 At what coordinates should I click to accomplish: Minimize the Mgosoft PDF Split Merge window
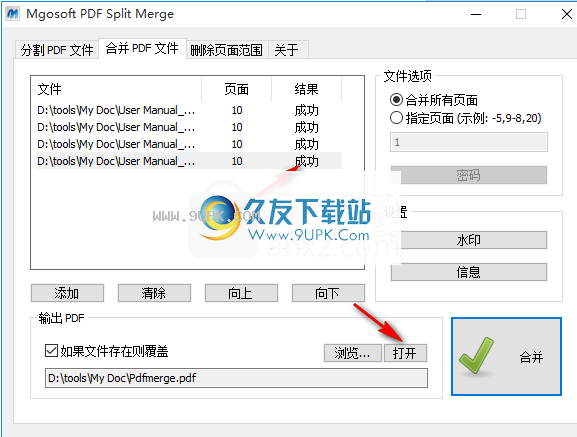tap(476, 14)
